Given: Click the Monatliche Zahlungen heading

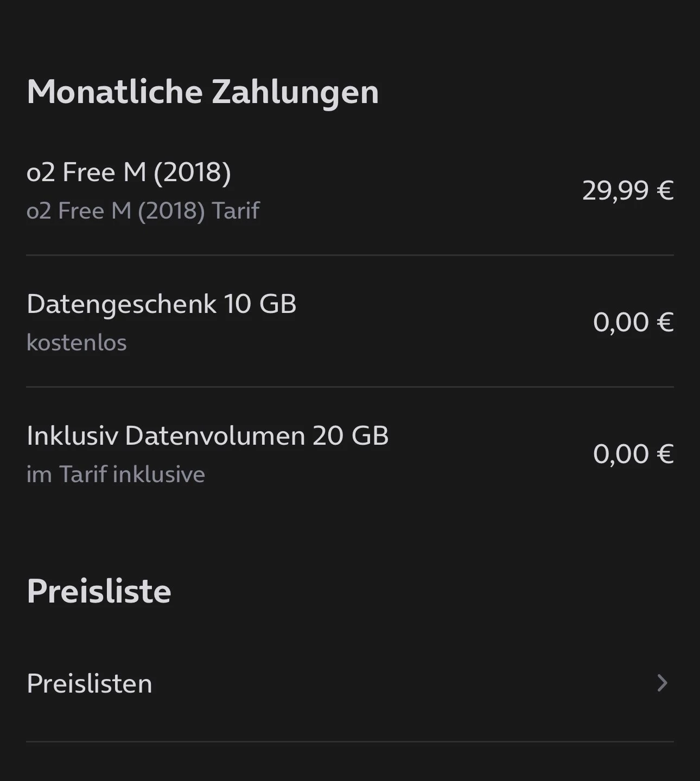Looking at the screenshot, I should (202, 92).
